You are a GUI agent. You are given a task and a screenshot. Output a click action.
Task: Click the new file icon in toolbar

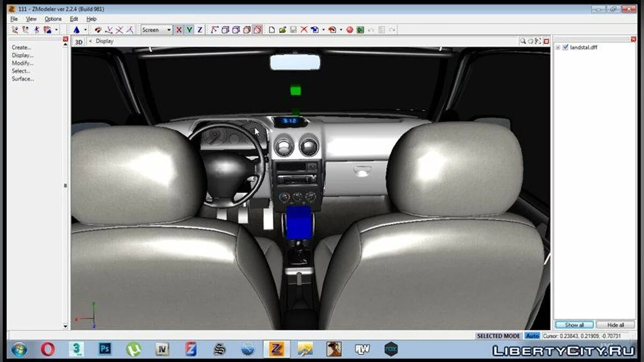(272, 30)
